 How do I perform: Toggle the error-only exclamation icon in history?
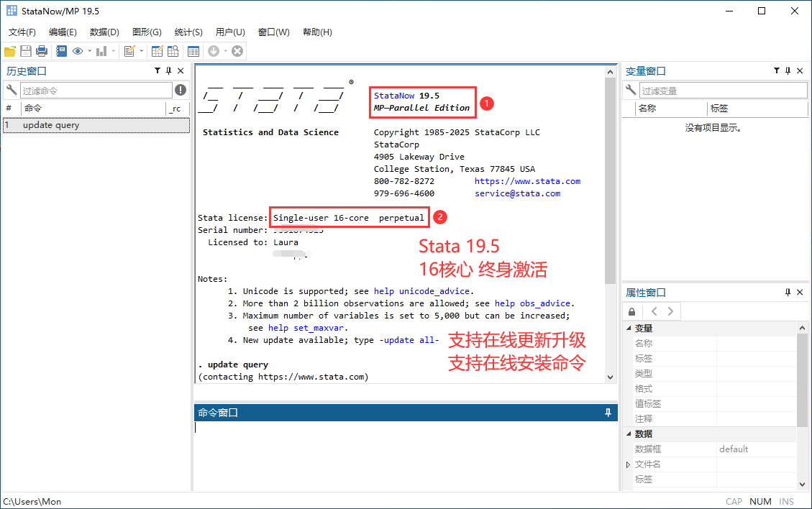click(x=181, y=90)
